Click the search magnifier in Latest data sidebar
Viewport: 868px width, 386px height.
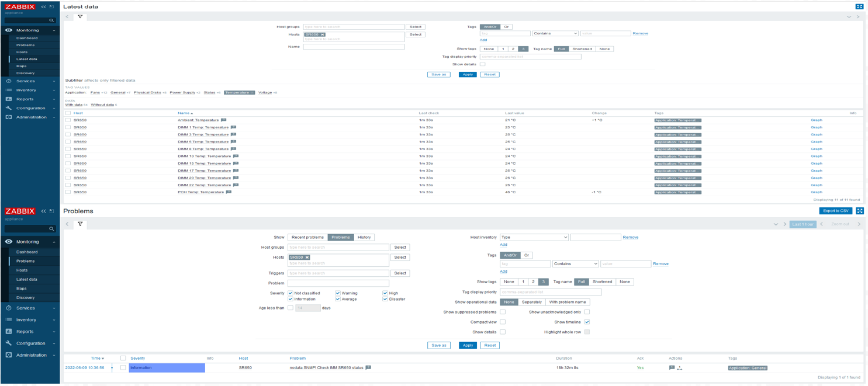pos(51,20)
